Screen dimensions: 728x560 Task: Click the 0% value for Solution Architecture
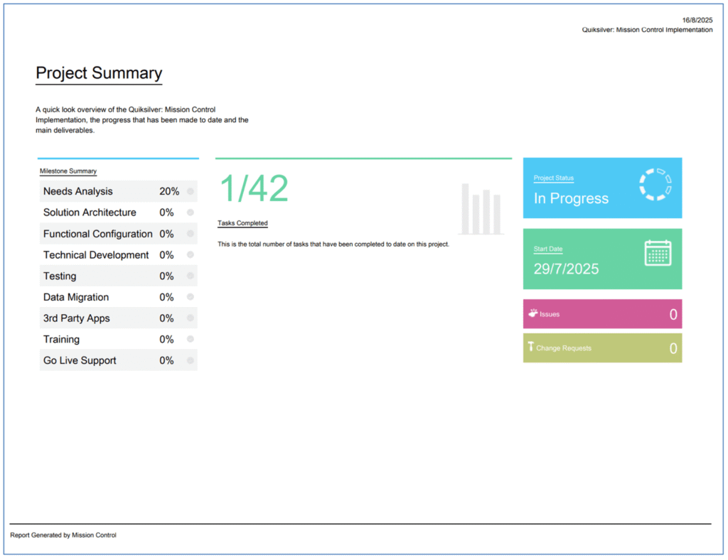click(x=166, y=212)
